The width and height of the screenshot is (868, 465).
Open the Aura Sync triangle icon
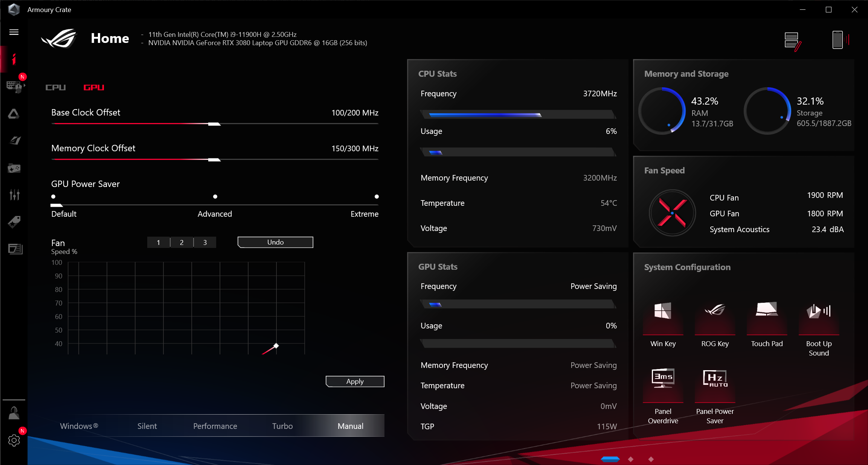pyautogui.click(x=14, y=114)
